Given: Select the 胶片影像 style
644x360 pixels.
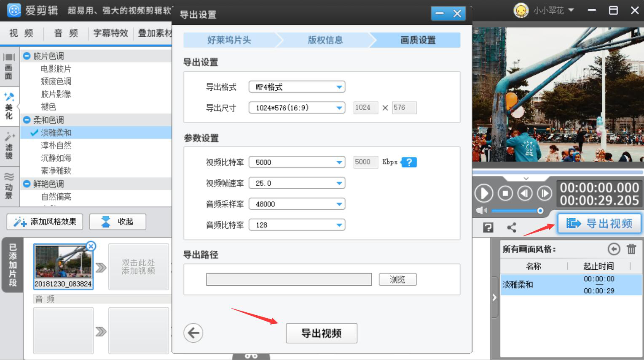Looking at the screenshot, I should click(x=56, y=94).
